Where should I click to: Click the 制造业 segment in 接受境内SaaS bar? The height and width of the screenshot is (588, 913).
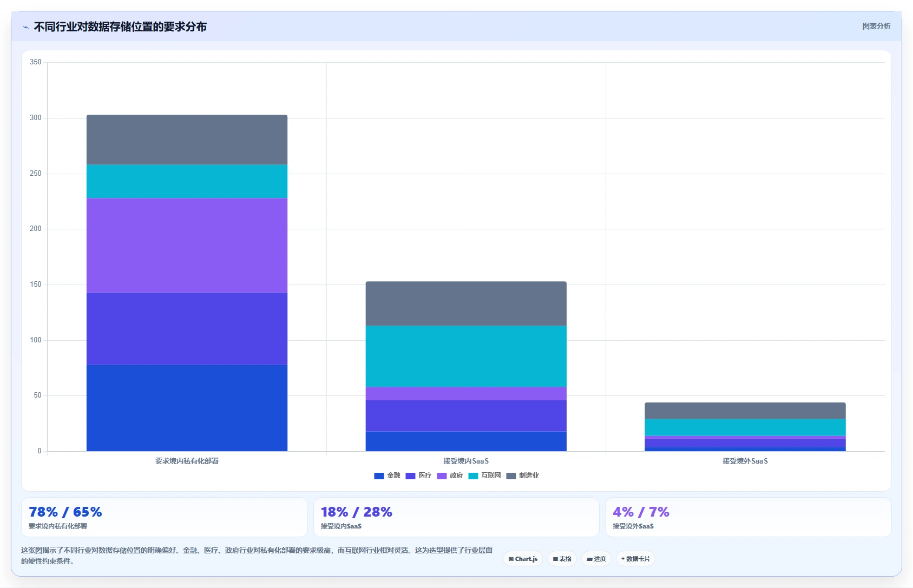(x=466, y=304)
